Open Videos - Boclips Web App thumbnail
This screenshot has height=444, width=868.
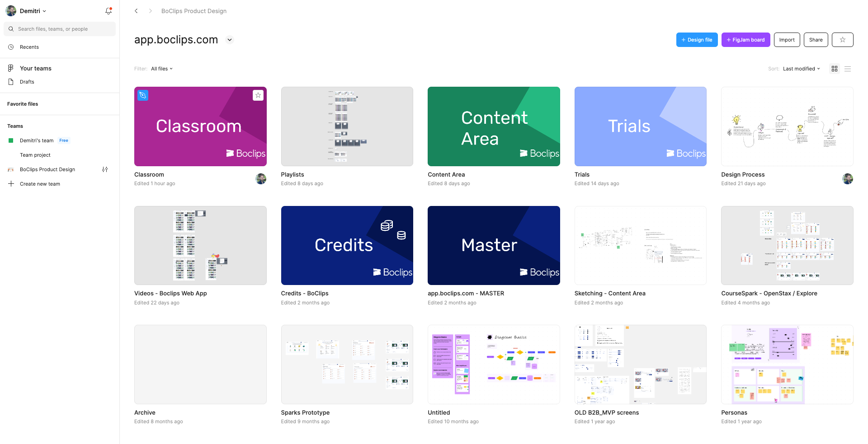(x=200, y=245)
